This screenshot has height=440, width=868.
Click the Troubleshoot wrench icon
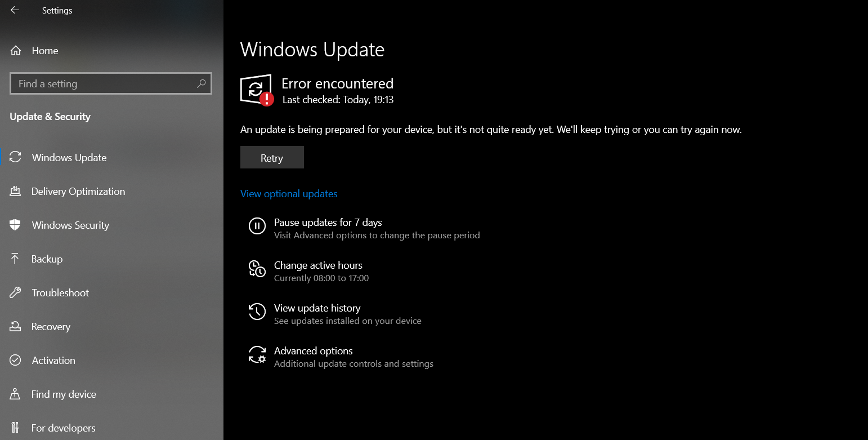pyautogui.click(x=16, y=293)
